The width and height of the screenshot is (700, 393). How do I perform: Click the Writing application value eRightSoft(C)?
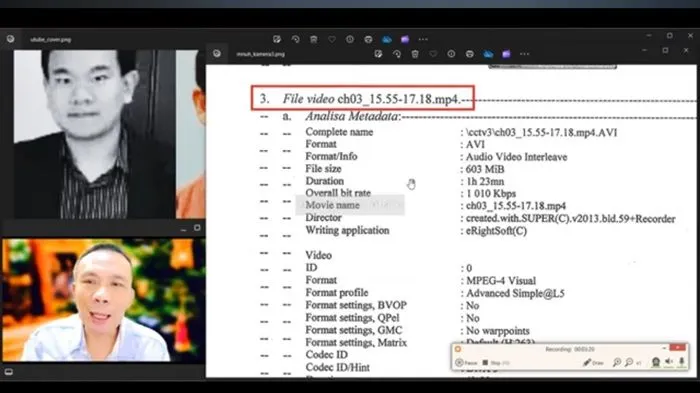pyautogui.click(x=496, y=231)
